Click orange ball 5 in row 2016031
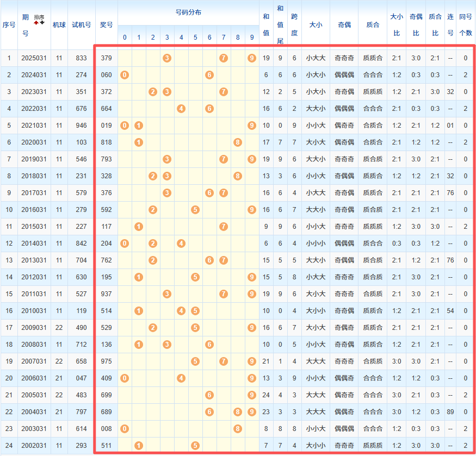Screen dimensions: 476x456 pyautogui.click(x=195, y=210)
